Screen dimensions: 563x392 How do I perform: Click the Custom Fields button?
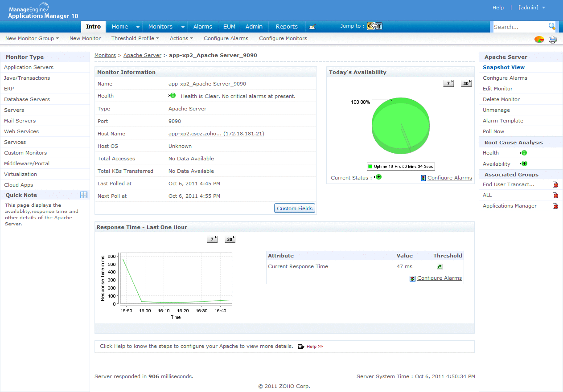295,208
